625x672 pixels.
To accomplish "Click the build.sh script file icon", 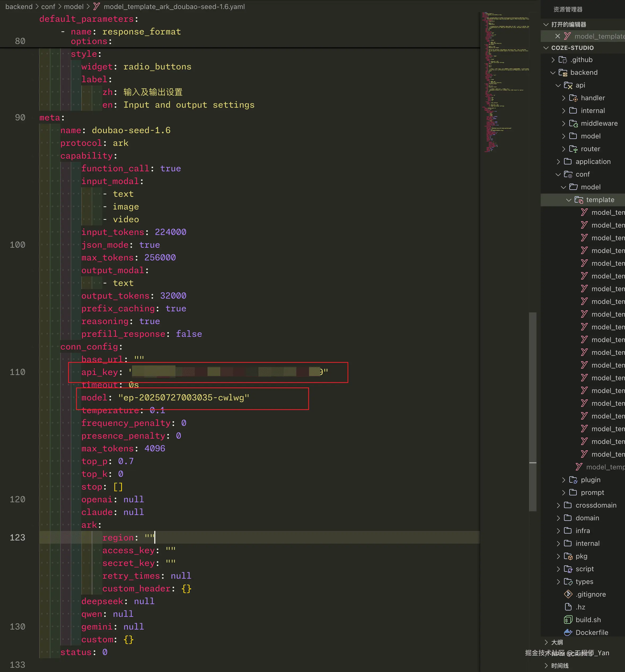I will click(x=568, y=619).
